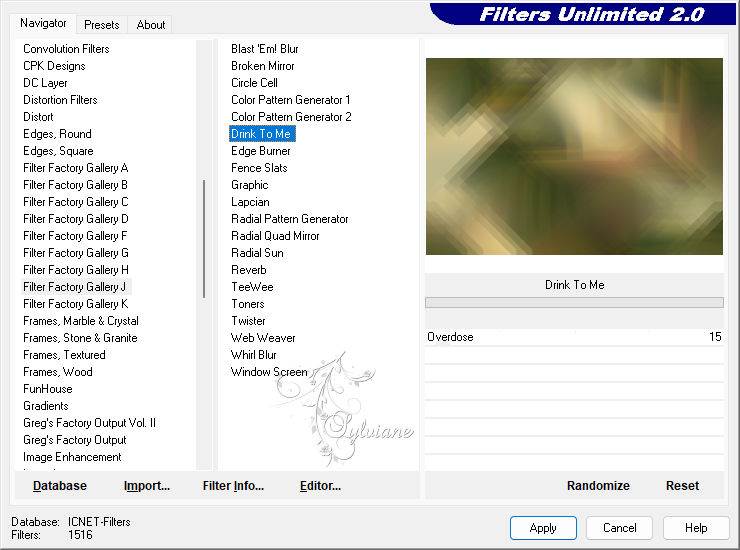Select Frames, Wood category
Viewport: 740px width, 550px height.
pyautogui.click(x=58, y=372)
